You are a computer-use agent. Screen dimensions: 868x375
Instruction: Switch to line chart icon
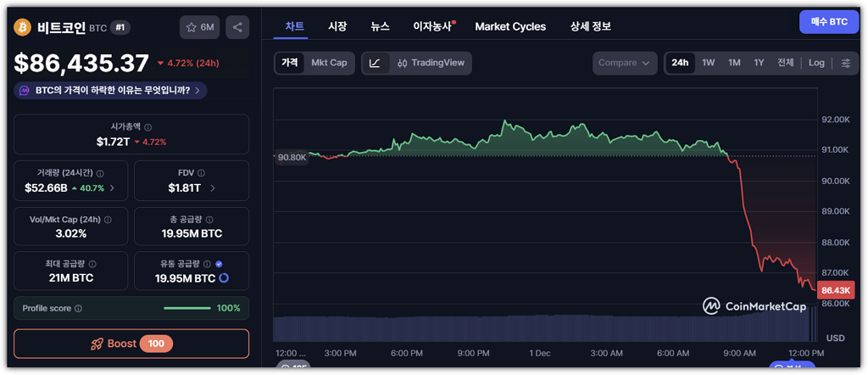click(375, 63)
